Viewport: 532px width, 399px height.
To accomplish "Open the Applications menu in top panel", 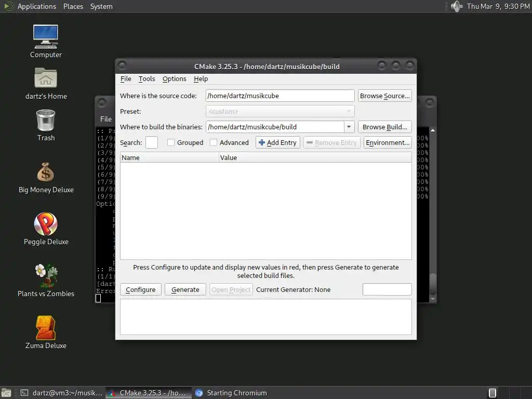I will [x=37, y=6].
